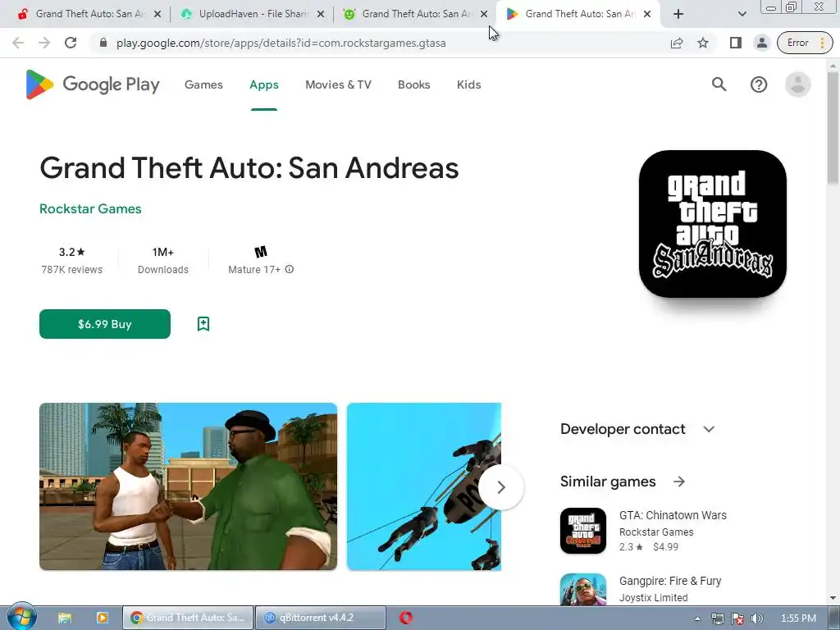Open Gangpire: Fire & Fury listing title
This screenshot has height=630, width=840.
click(670, 582)
